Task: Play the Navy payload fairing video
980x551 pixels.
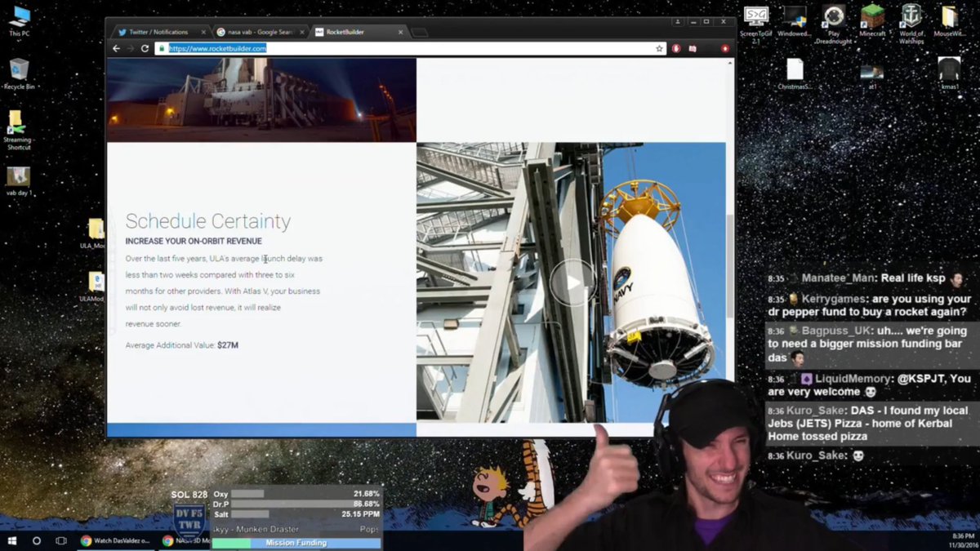Action: 572,283
